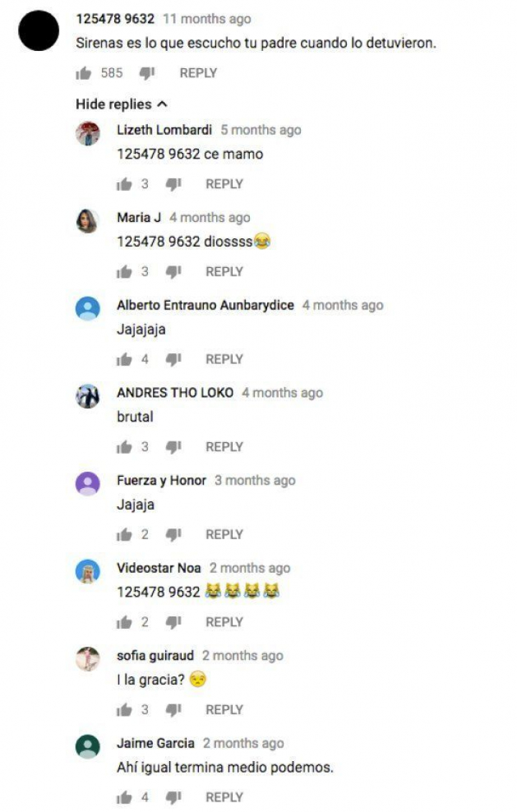517x812 pixels.
Task: Open Maria J's profile avatar
Action: 88,221
